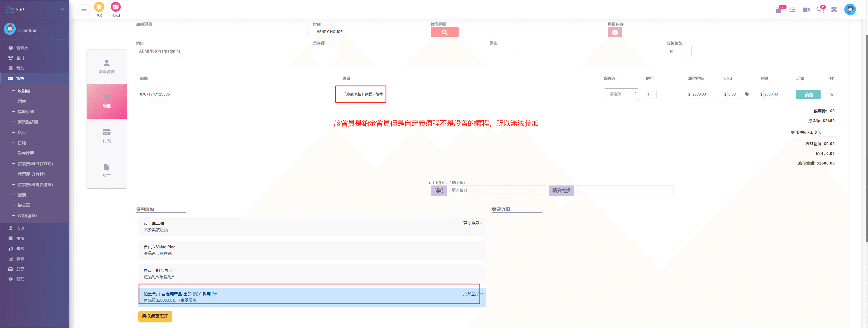Toggle the hamburger sidebar menu button
Image resolution: width=868 pixels, height=328 pixels.
[x=84, y=9]
